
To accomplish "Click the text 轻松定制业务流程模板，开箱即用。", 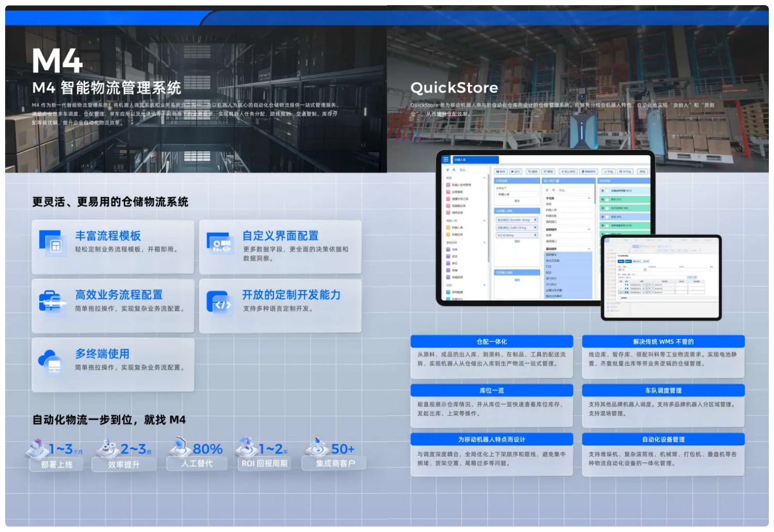I will point(127,249).
